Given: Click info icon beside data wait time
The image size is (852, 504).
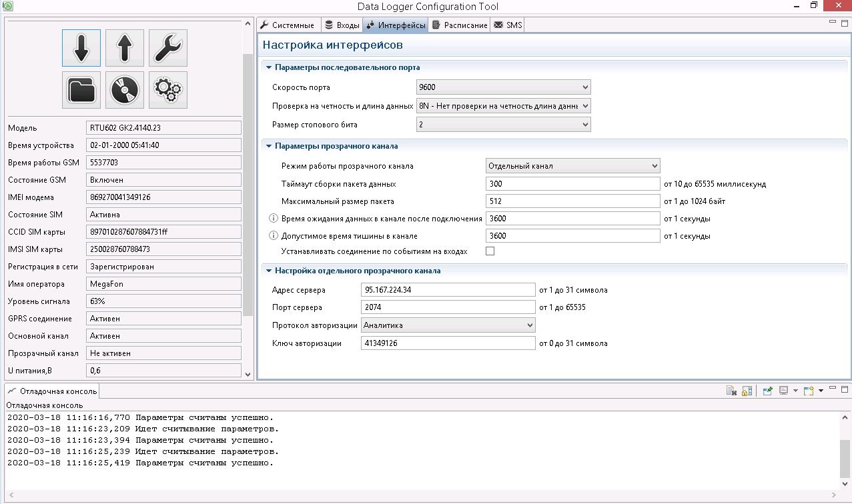Looking at the screenshot, I should tap(273, 218).
